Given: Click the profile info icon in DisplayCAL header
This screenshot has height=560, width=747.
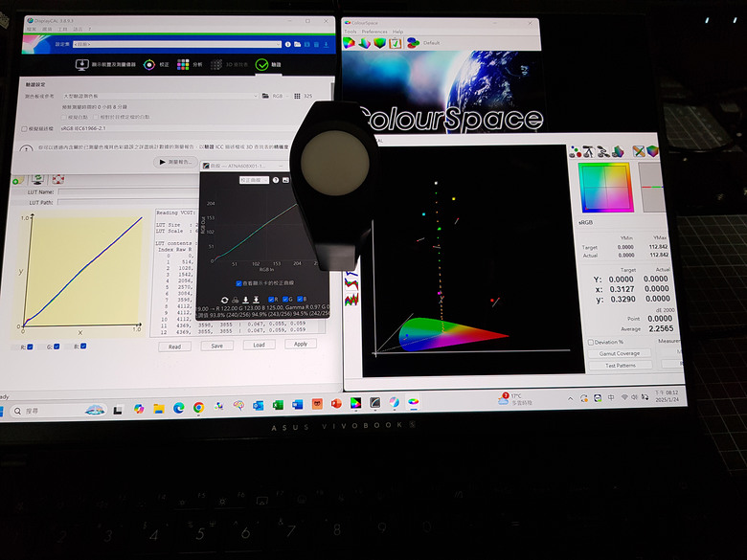Looking at the screenshot, I should (287, 44).
